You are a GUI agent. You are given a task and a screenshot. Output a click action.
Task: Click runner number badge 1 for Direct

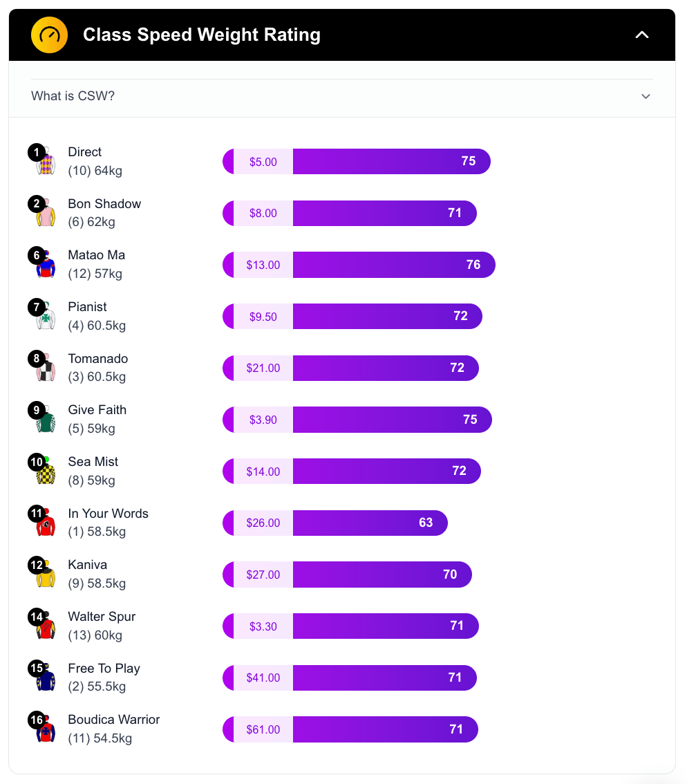pyautogui.click(x=37, y=151)
